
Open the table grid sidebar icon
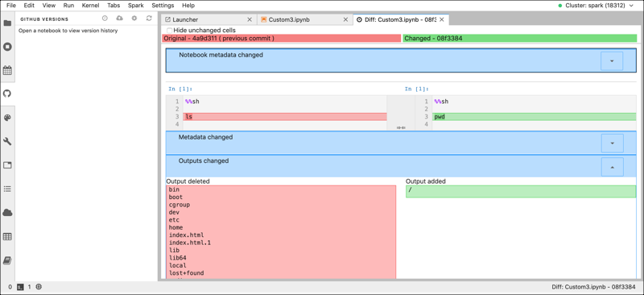7,237
